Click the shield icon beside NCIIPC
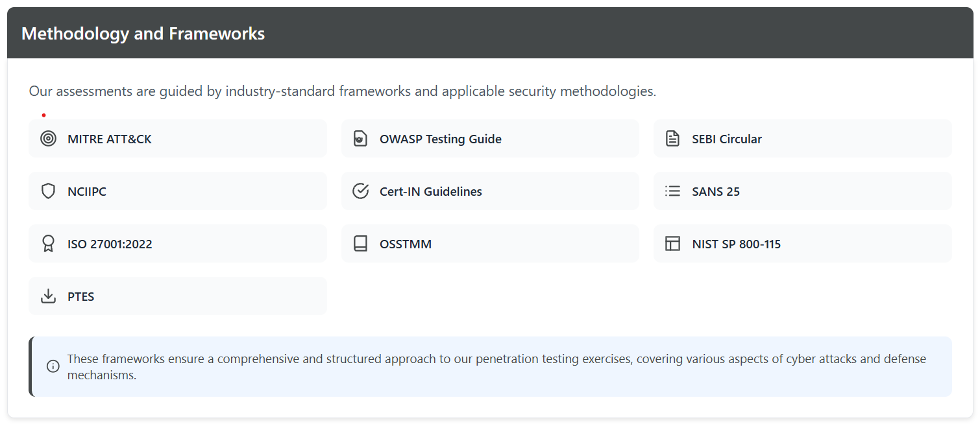Viewport: 980px width, 424px height. point(48,191)
